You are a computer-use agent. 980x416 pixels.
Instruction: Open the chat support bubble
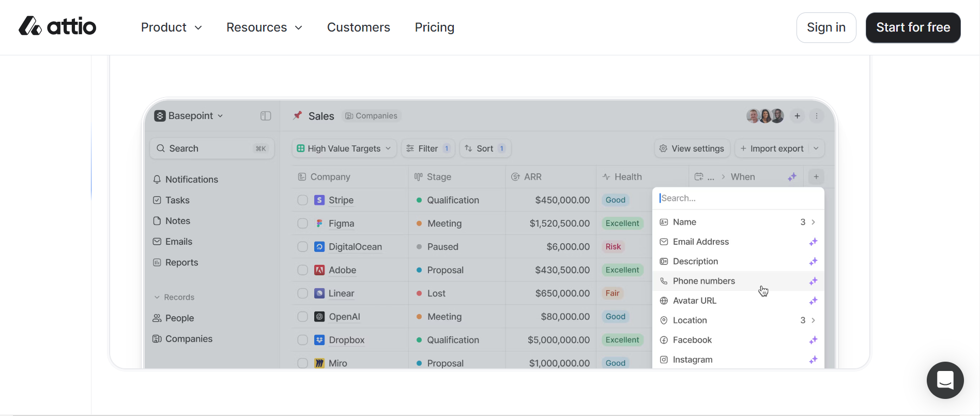coord(945,380)
